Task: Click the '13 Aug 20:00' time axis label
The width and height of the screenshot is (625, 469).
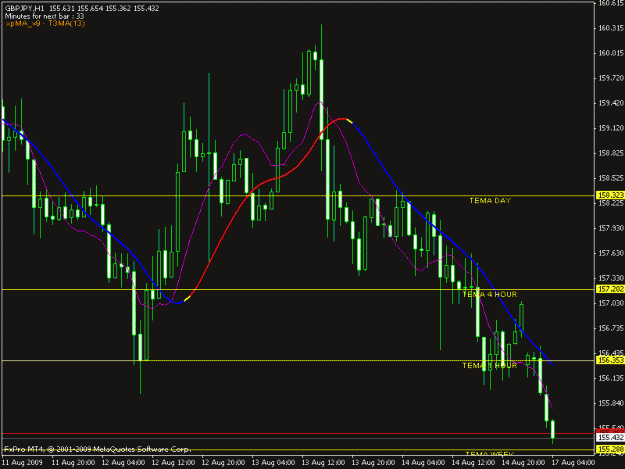Action: point(373,463)
